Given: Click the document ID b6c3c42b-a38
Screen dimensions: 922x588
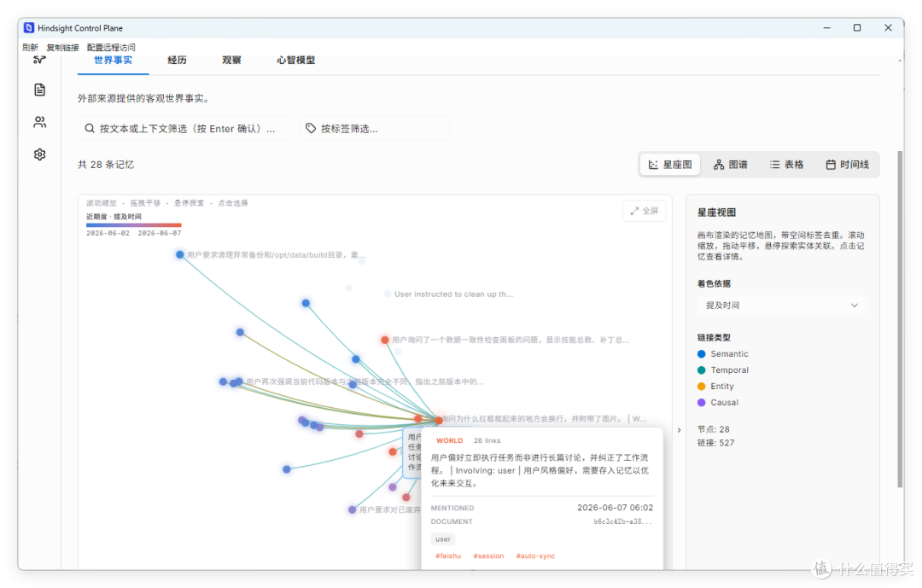Looking at the screenshot, I should (622, 521).
